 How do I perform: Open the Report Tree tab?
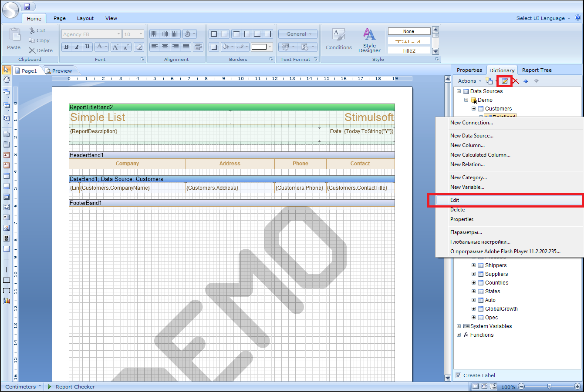[537, 70]
